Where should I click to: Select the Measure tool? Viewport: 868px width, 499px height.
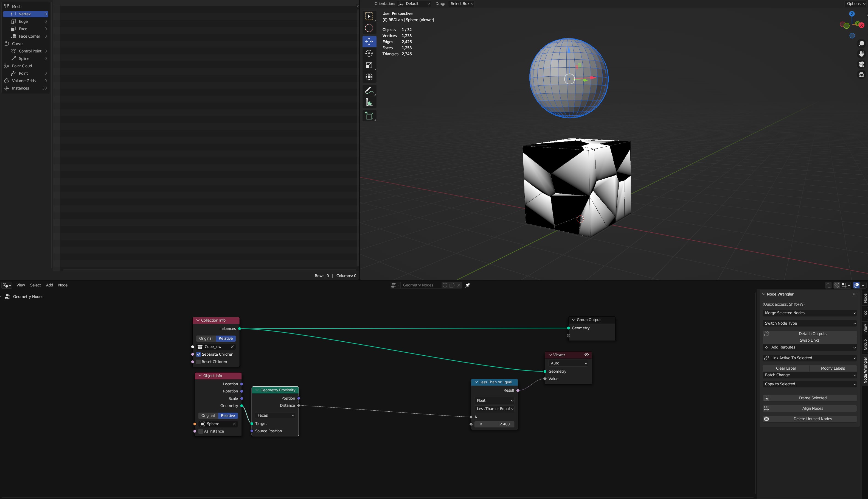(369, 102)
